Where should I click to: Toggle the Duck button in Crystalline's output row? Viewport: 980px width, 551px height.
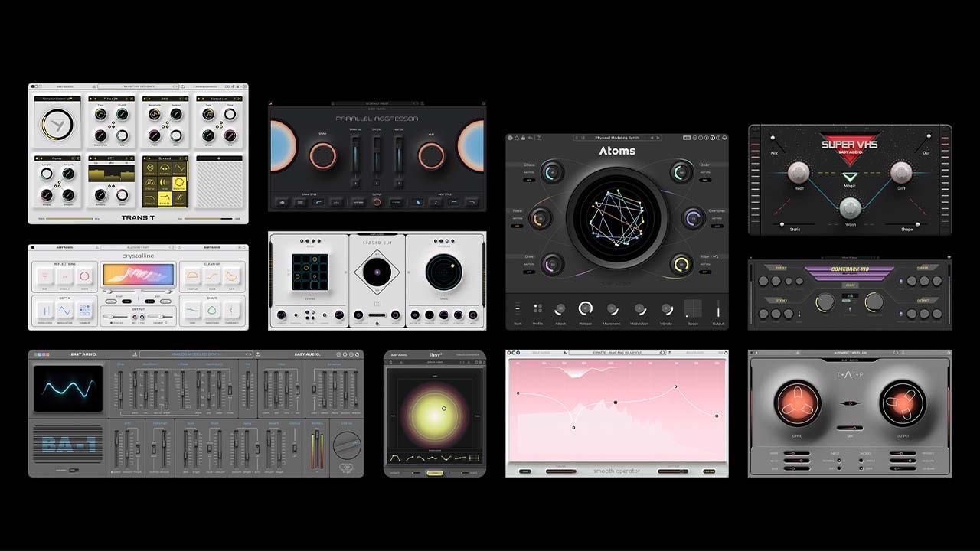pos(112,322)
